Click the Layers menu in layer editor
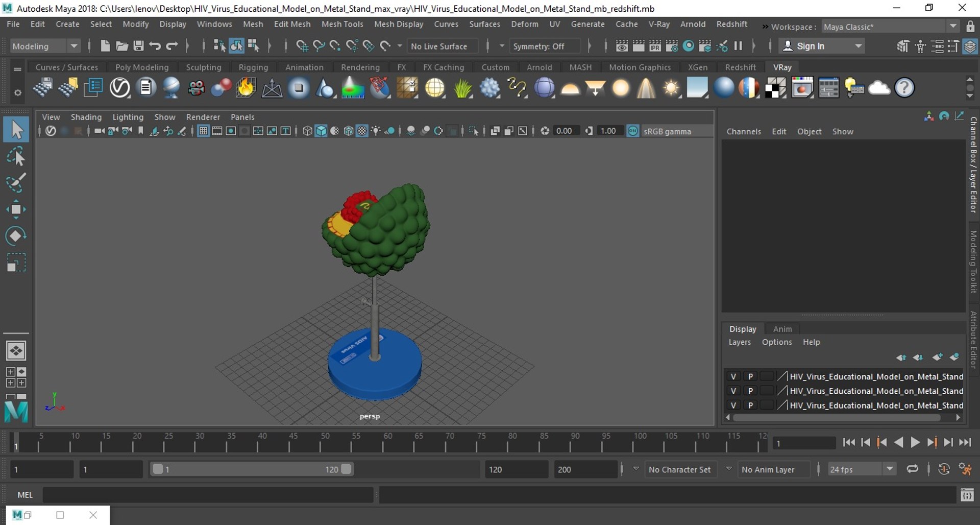 [740, 342]
